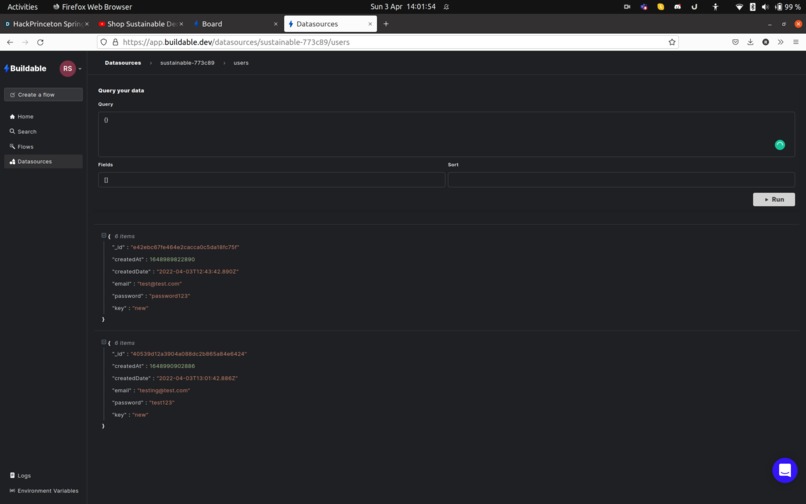Click the Wi-Fi icon in system tray
The width and height of the screenshot is (806, 504).
click(739, 7)
